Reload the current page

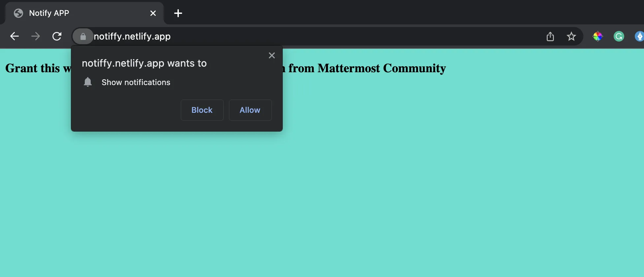(x=57, y=36)
